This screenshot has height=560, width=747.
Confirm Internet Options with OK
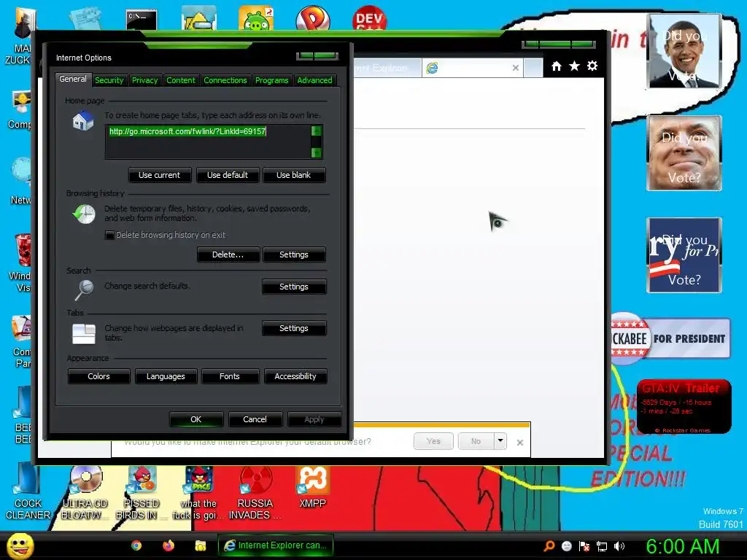196,419
